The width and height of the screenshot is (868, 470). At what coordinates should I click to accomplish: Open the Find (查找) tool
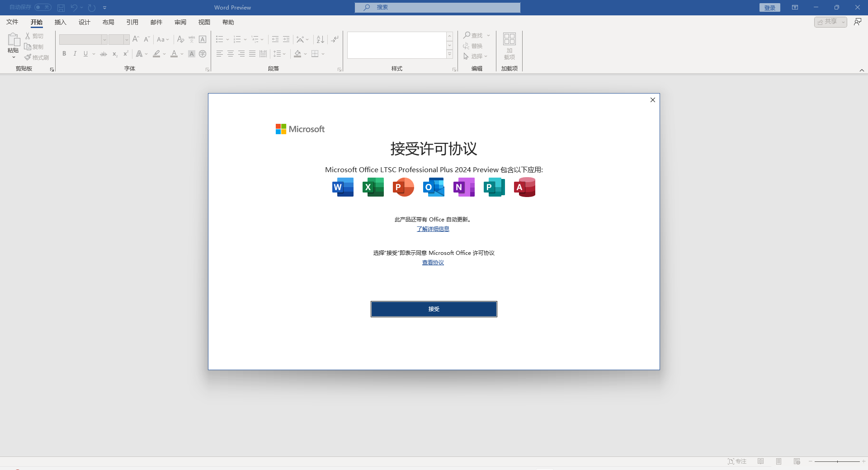[x=473, y=35]
